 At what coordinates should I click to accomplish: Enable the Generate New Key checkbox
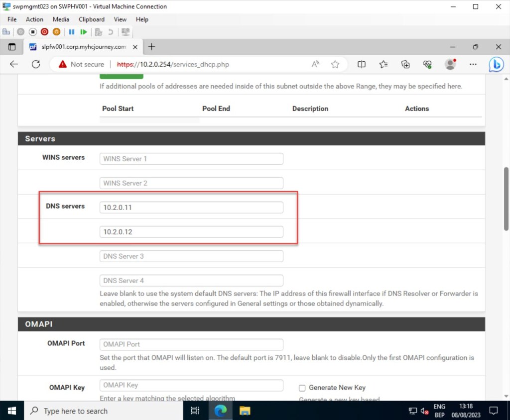coord(302,388)
